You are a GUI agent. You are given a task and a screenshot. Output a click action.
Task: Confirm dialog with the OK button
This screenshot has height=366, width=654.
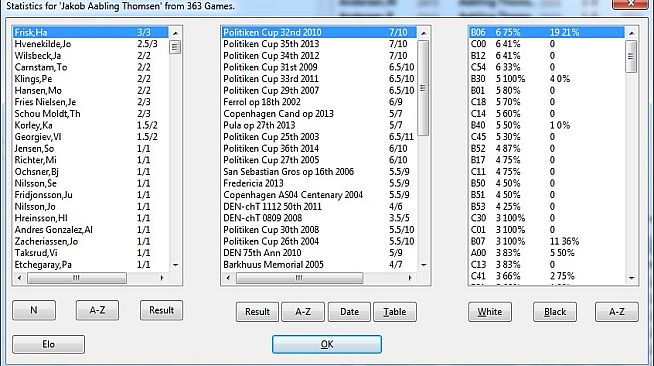tap(327, 344)
